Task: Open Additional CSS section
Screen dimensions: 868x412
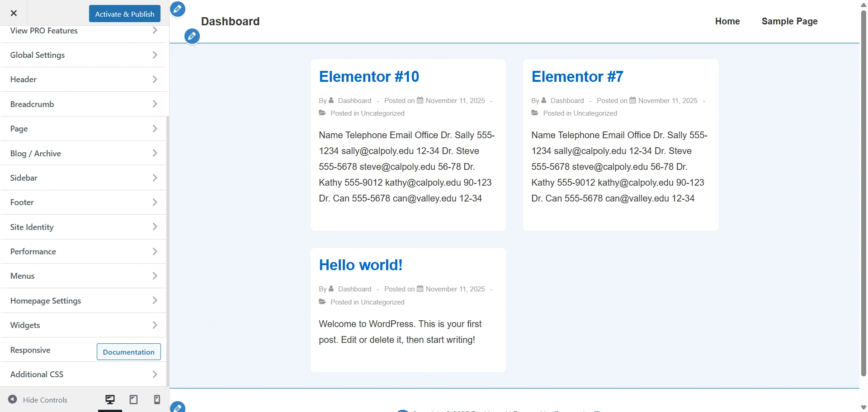Action: 84,375
